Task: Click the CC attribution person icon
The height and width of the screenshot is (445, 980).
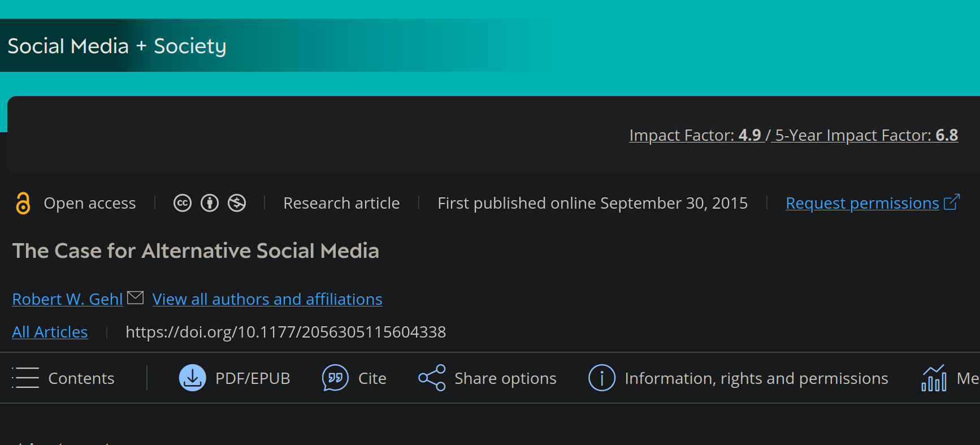Action: pyautogui.click(x=210, y=203)
